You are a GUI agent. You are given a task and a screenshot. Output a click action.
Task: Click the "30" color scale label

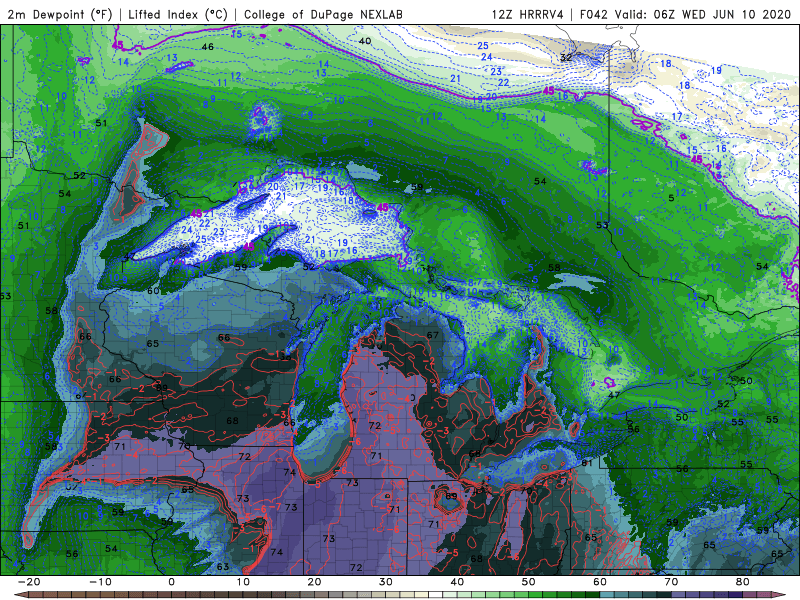click(x=386, y=582)
